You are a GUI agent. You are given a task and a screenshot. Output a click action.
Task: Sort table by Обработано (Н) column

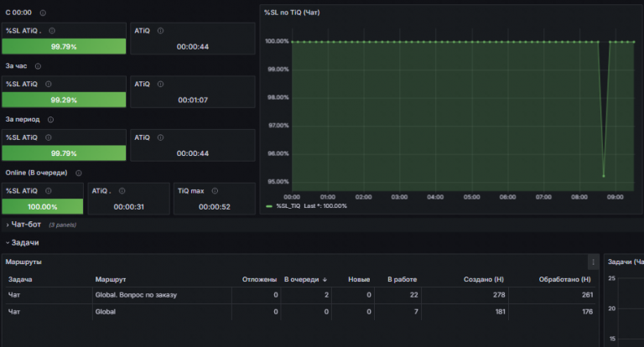click(564, 280)
